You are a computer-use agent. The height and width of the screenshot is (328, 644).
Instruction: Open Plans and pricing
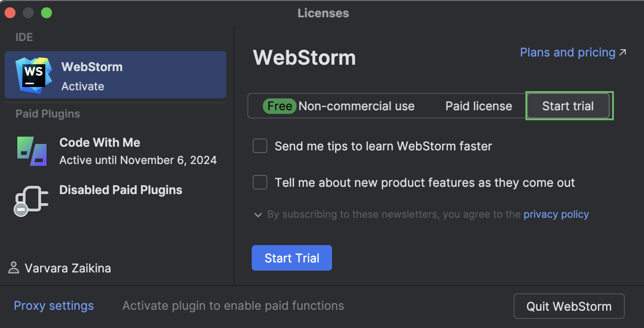pyautogui.click(x=567, y=52)
